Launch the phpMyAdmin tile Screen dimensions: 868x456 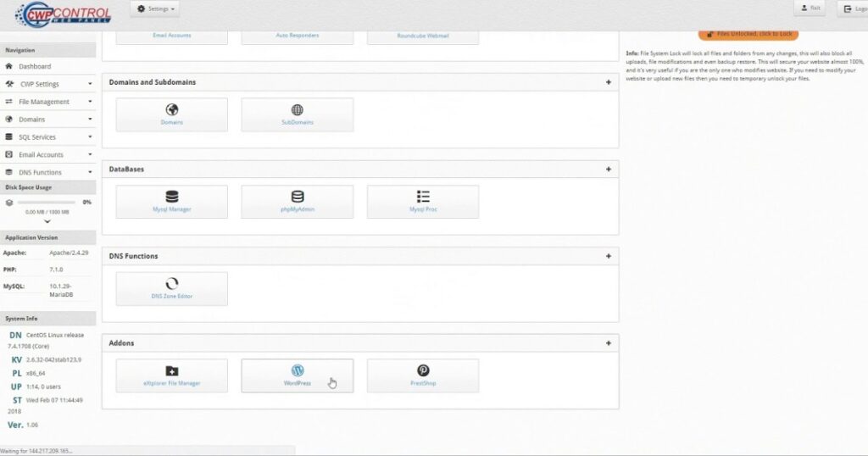pos(298,202)
